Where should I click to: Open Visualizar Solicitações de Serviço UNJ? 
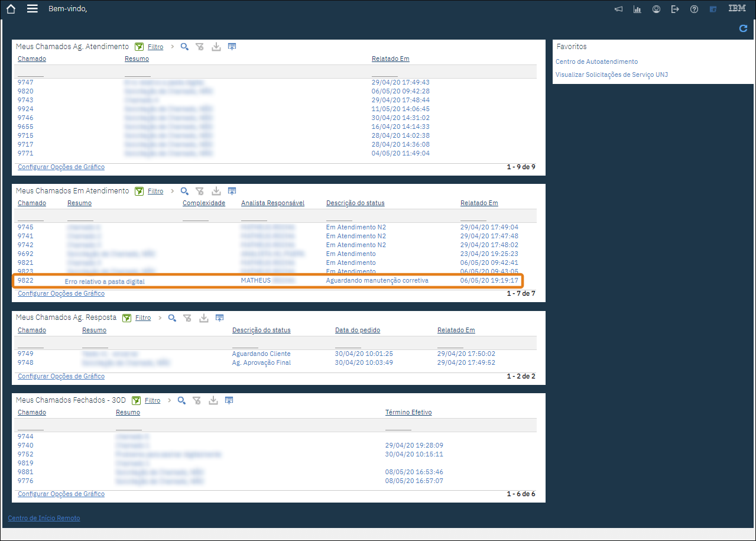coord(612,74)
